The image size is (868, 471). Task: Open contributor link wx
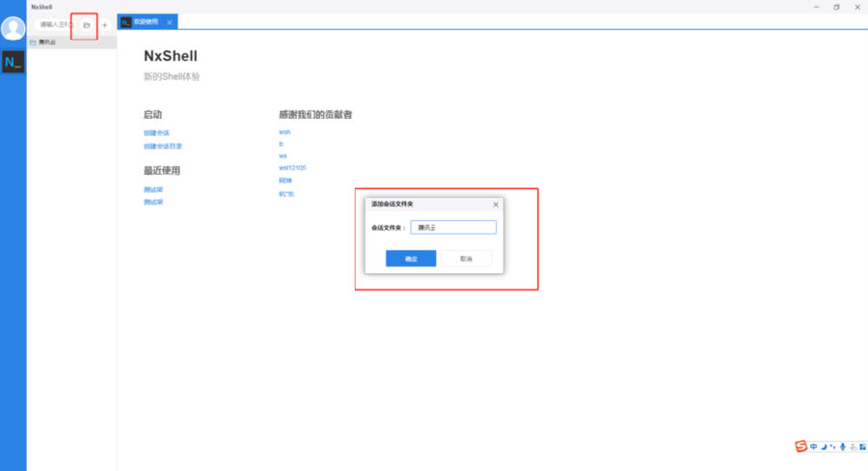point(283,155)
